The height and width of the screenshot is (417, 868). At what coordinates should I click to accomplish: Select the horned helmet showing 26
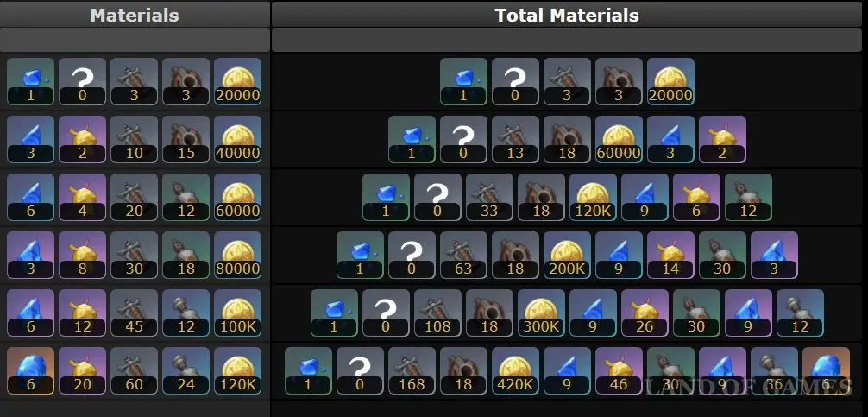tap(645, 313)
